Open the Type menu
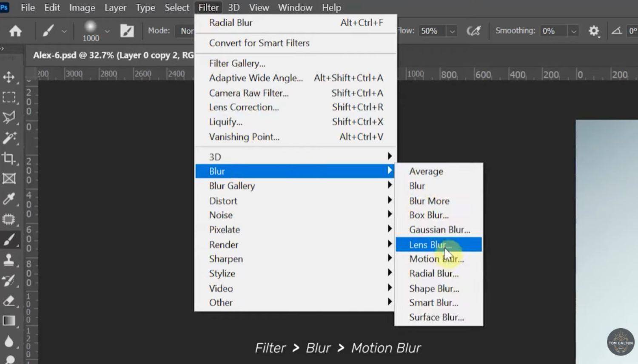This screenshot has height=364, width=638. [x=145, y=8]
